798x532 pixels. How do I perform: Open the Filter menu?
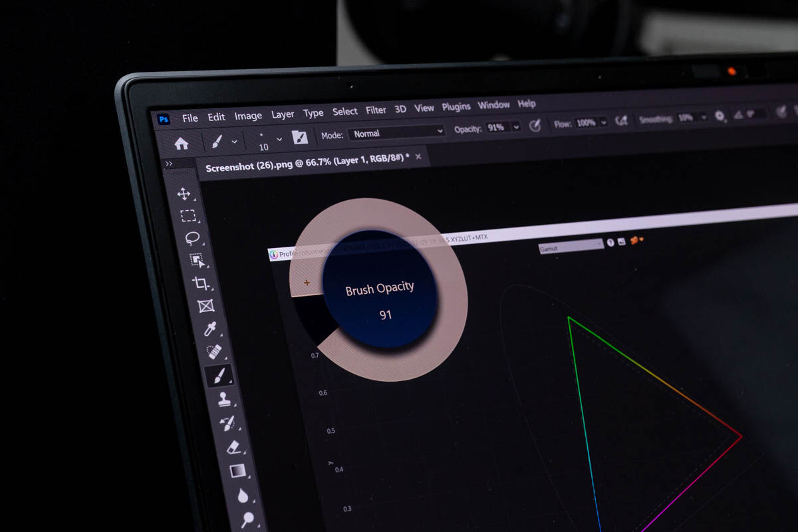(376, 110)
